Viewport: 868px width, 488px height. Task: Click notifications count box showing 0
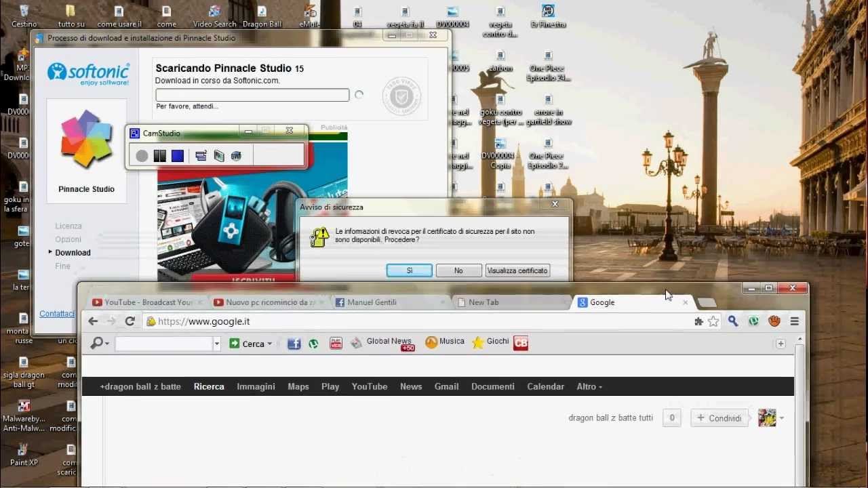[x=672, y=418]
